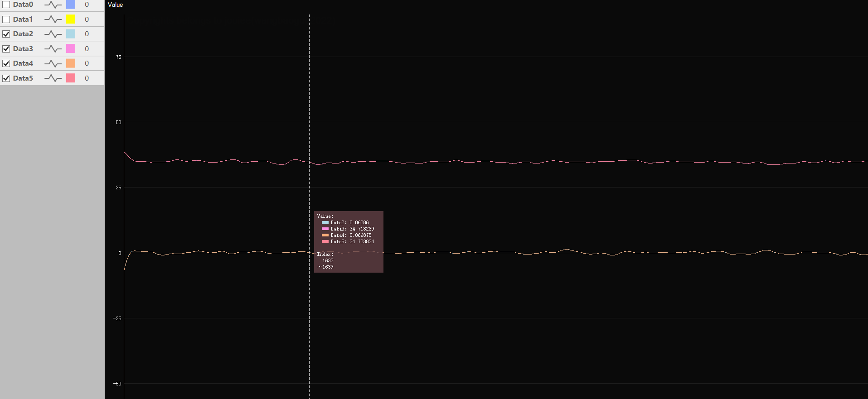Select the line-style waveform icon for Data2
Image resolution: width=868 pixels, height=399 pixels.
point(53,34)
